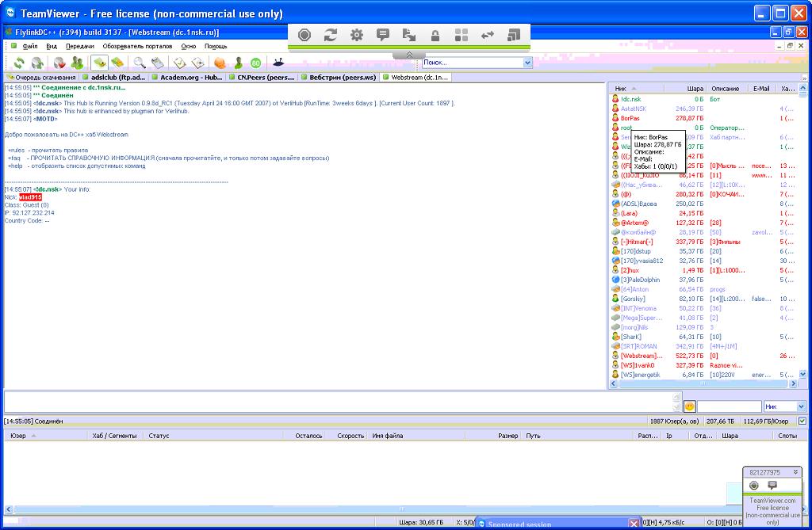This screenshot has height=530, width=812.
Task: Switch to the CN.Peers (peers... tab
Action: coord(262,77)
